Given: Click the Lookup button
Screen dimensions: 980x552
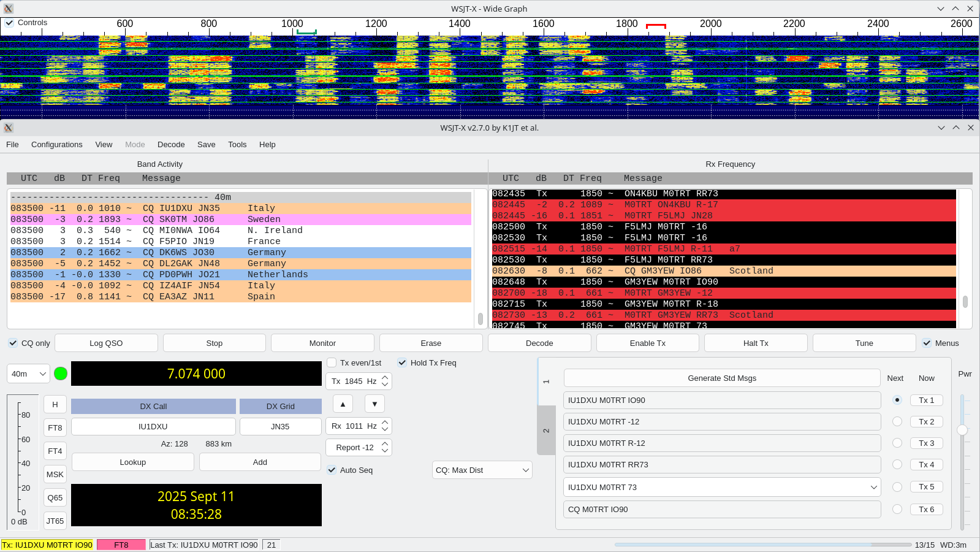Looking at the screenshot, I should pyautogui.click(x=133, y=462).
